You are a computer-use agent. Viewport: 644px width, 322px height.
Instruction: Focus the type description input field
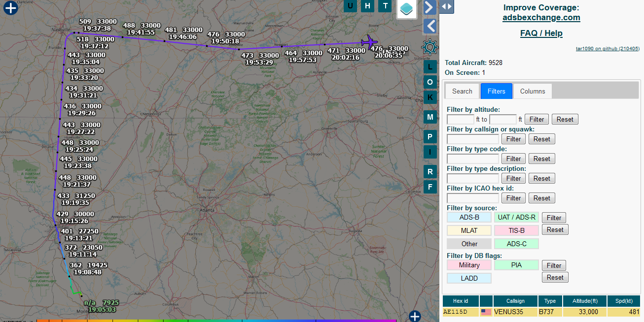point(473,178)
